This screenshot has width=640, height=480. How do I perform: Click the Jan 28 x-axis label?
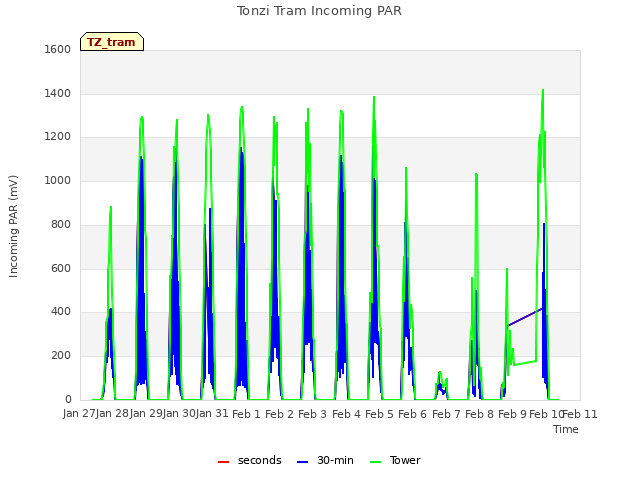(112, 414)
